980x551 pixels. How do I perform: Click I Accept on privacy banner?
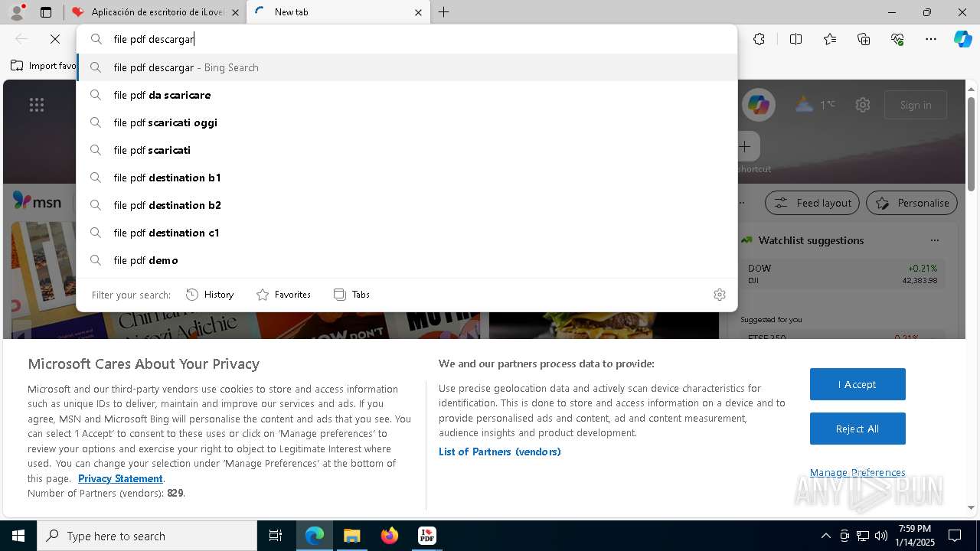(857, 384)
